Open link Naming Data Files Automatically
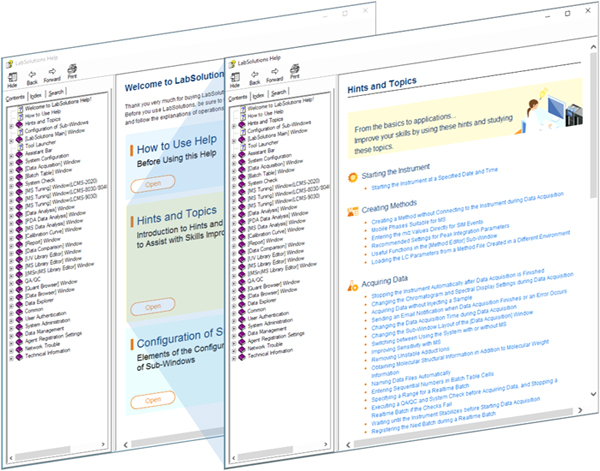 pyautogui.click(x=411, y=379)
